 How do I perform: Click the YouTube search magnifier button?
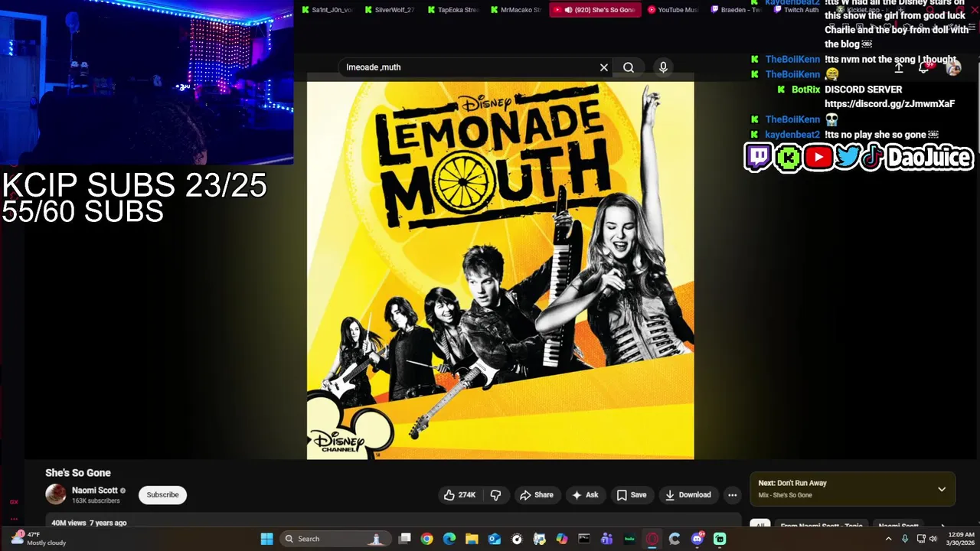click(x=629, y=67)
